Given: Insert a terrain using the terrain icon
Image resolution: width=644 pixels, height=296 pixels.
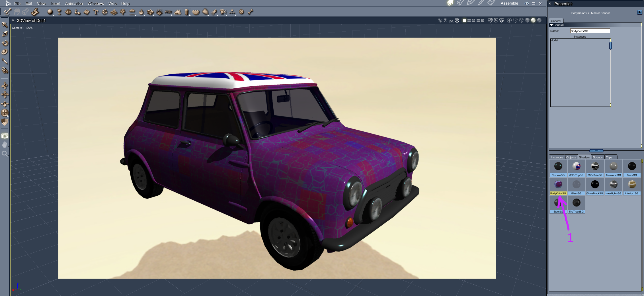Looking at the screenshot, I should [114, 12].
